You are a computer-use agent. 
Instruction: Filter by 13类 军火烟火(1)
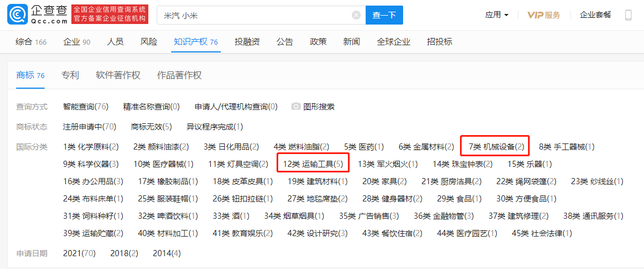(388, 164)
